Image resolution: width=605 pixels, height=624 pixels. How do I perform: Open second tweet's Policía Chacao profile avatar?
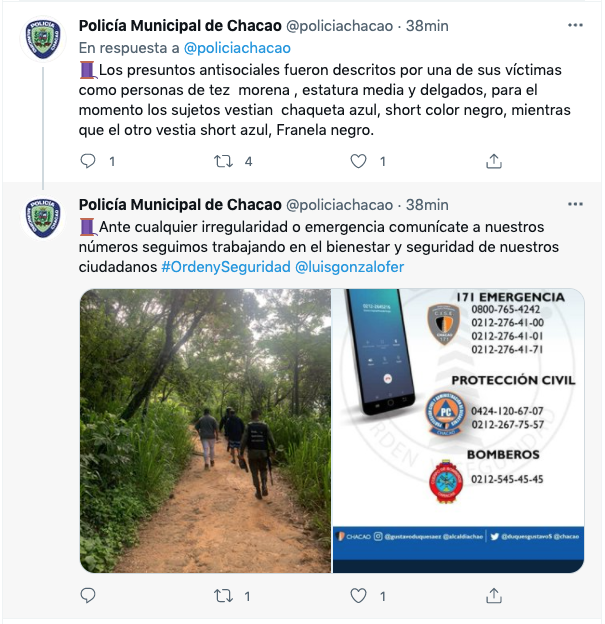(x=43, y=218)
